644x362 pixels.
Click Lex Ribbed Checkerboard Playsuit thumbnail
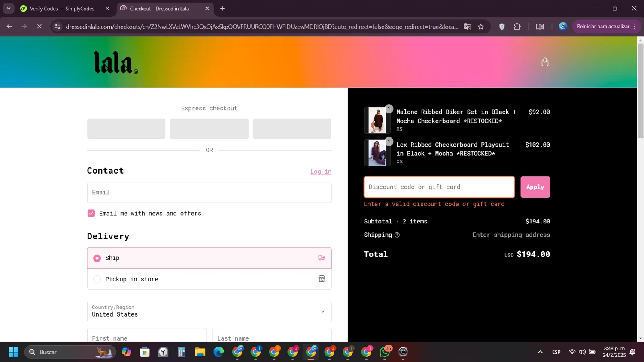click(x=377, y=153)
